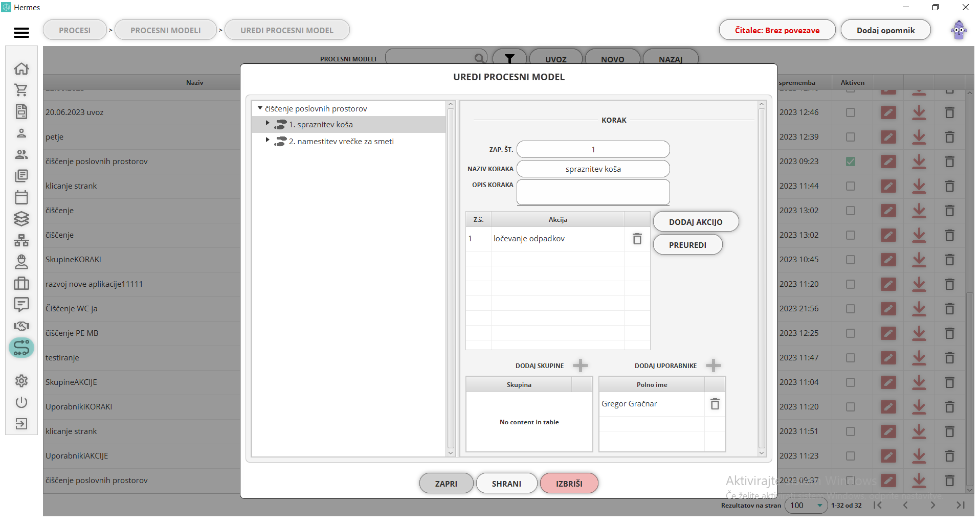Open documents sidebar icon
The width and height of the screenshot is (980, 526).
click(x=21, y=111)
